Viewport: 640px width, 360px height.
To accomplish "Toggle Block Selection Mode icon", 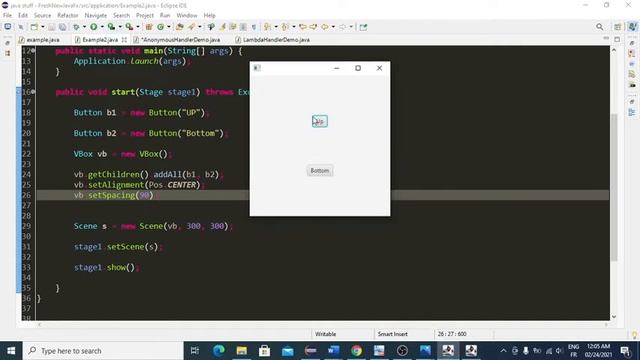I will point(243,27).
